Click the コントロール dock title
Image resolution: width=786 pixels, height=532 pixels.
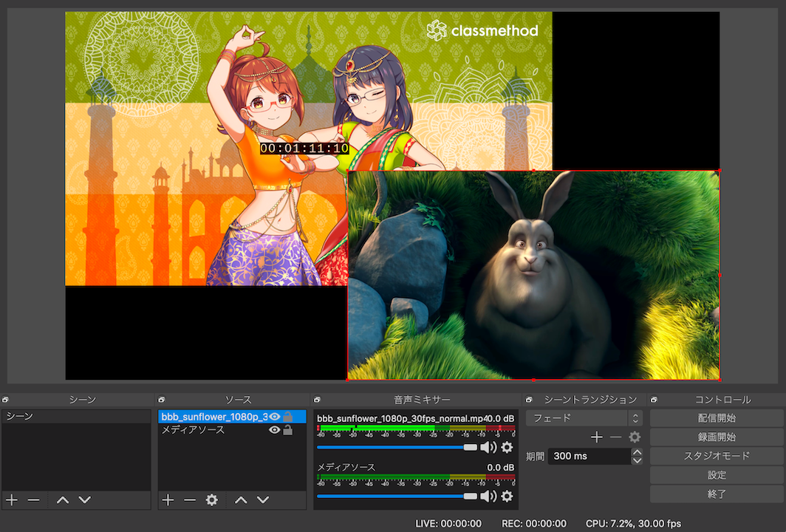pos(722,400)
